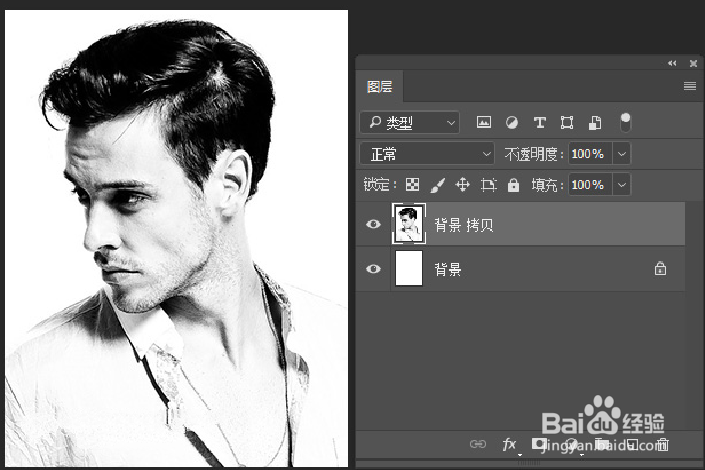Select the white 背景 layer thumbnail

coord(409,269)
